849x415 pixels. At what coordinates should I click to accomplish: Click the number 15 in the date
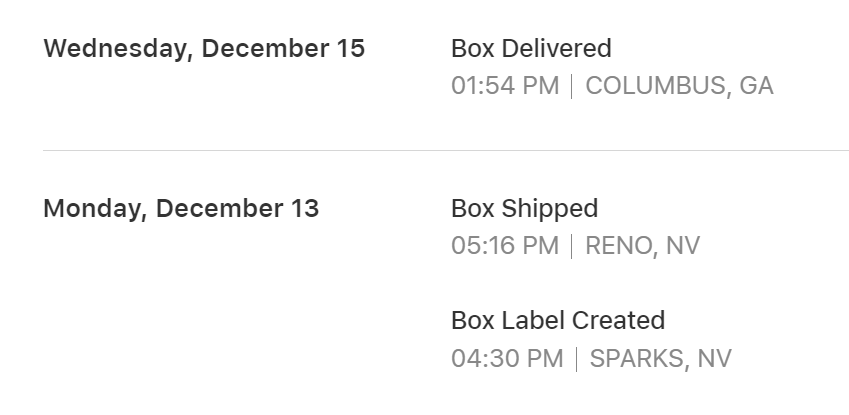pos(350,49)
